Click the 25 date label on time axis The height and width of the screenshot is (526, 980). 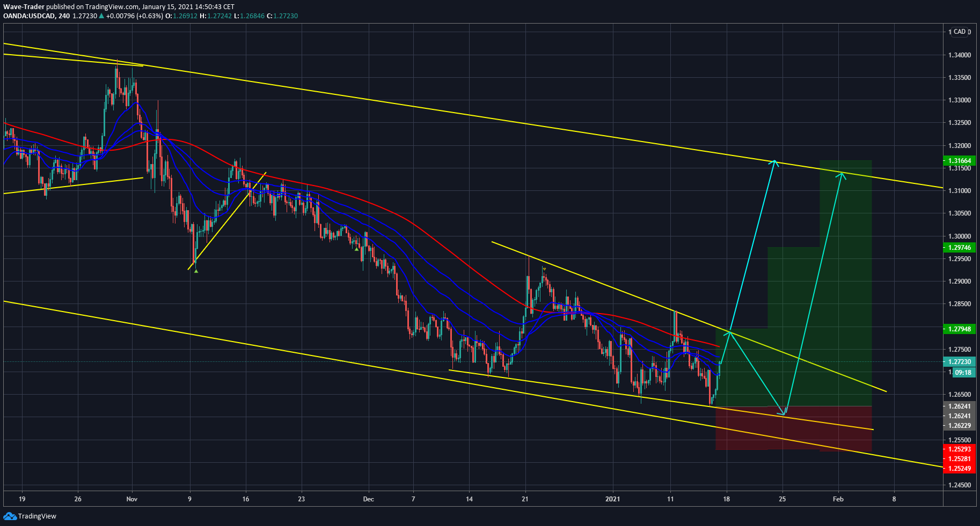click(x=782, y=499)
